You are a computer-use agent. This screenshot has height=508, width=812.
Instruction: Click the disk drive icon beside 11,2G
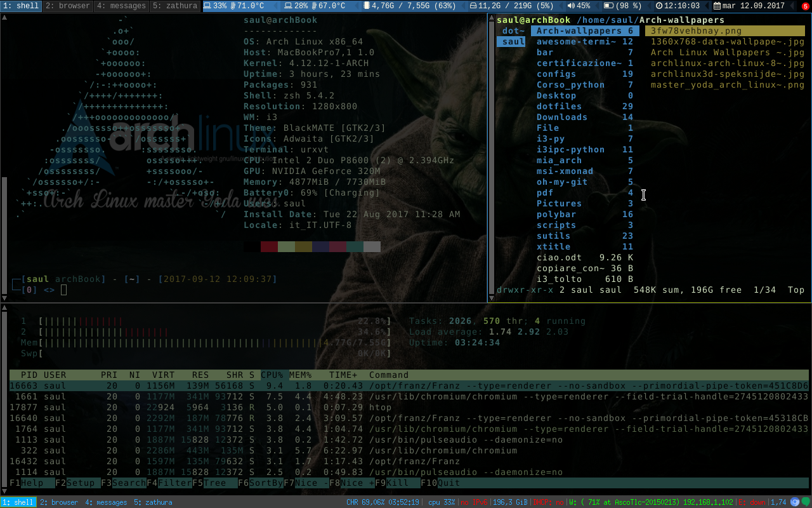tap(473, 6)
